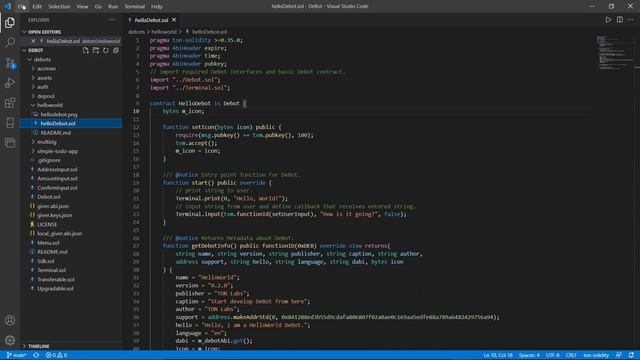640x360 pixels.
Task: Open the Extensions view
Action: (10, 102)
